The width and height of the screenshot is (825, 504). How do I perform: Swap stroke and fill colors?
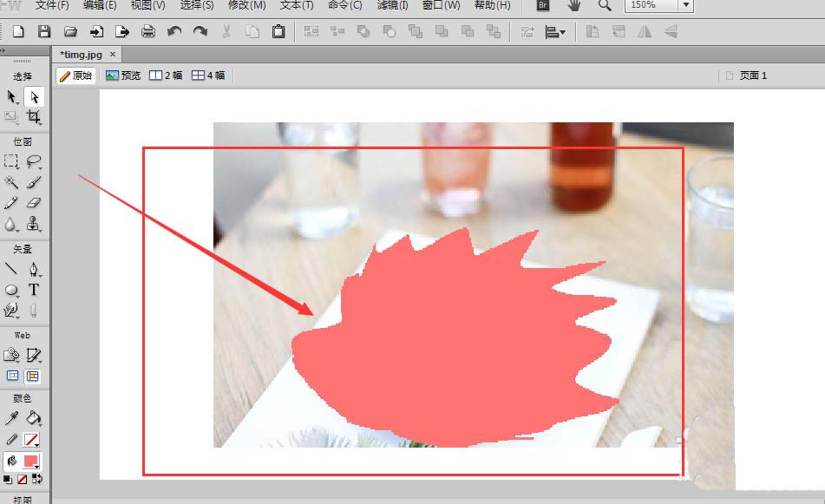tap(36, 479)
